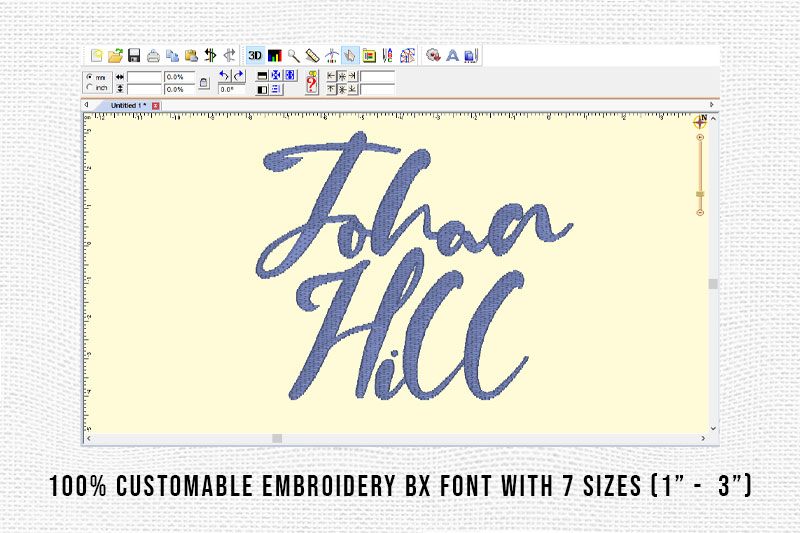Create a new design page
The width and height of the screenshot is (800, 533).
pyautogui.click(x=96, y=56)
